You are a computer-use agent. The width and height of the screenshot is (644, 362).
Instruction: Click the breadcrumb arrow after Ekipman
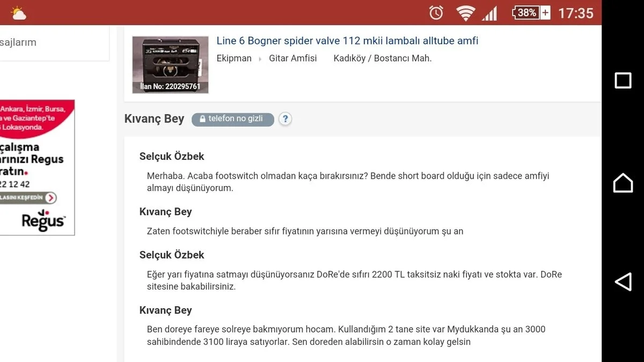[x=260, y=59]
